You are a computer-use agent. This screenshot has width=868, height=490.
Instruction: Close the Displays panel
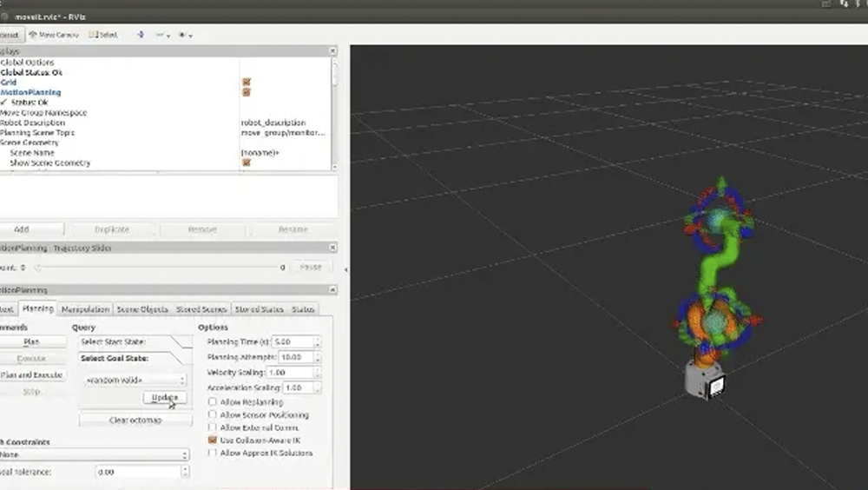332,51
